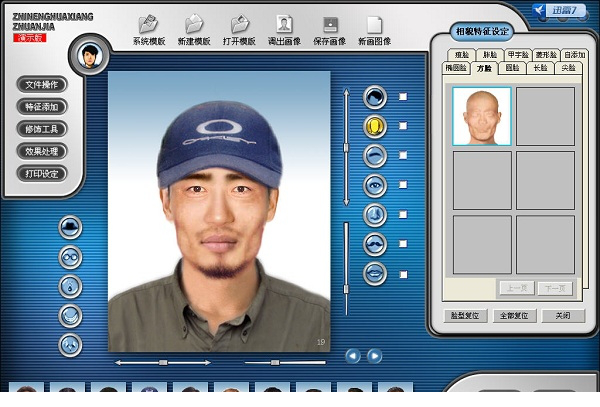The height and width of the screenshot is (407, 600).
Task: Select the yellow face-shape feature icon
Action: (x=375, y=126)
